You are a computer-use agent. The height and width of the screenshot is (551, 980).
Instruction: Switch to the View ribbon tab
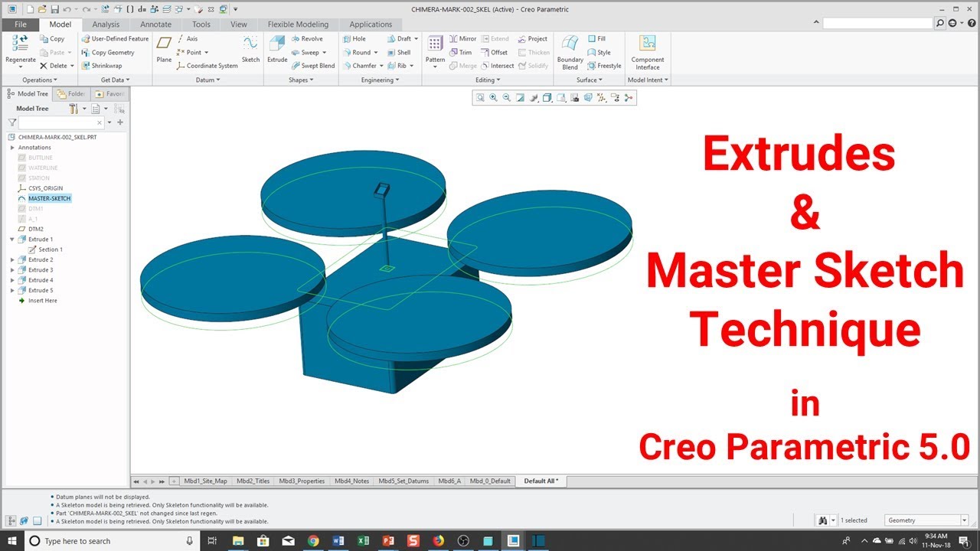click(x=239, y=24)
